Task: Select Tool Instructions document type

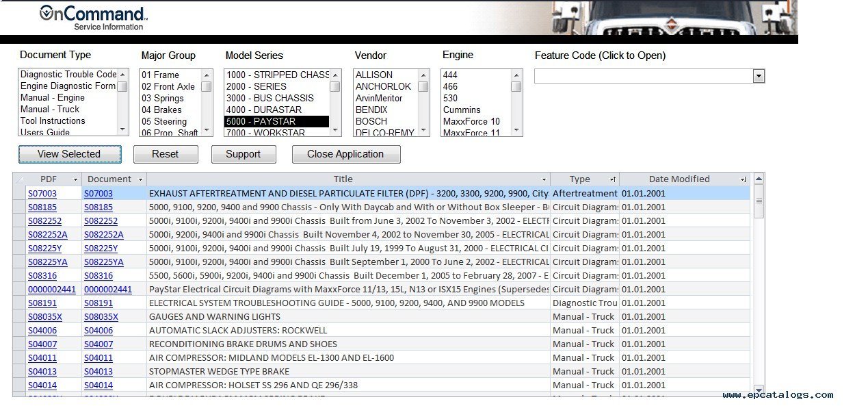Action: pyautogui.click(x=53, y=120)
